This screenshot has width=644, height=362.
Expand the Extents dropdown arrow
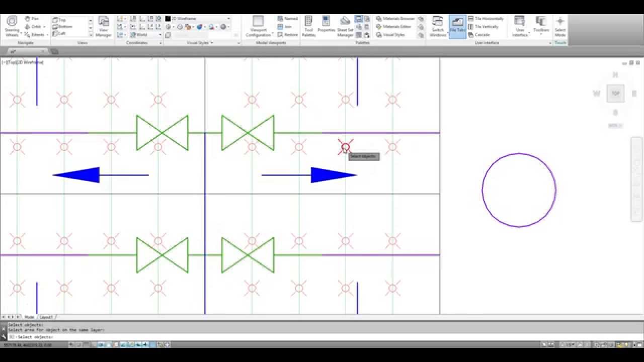coord(47,35)
